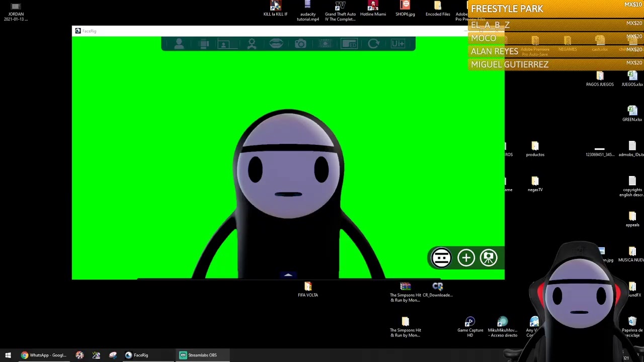644x362 pixels.
Task: Click the MIGUEL GUTIERREZ donation entry
Action: pos(556,64)
